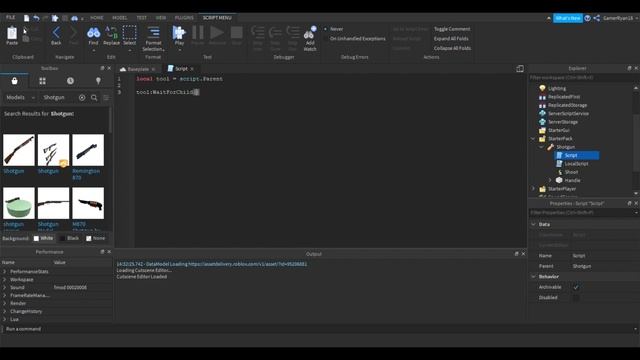Select ServerScriptService in Explorer
640x360 pixels.
568,113
